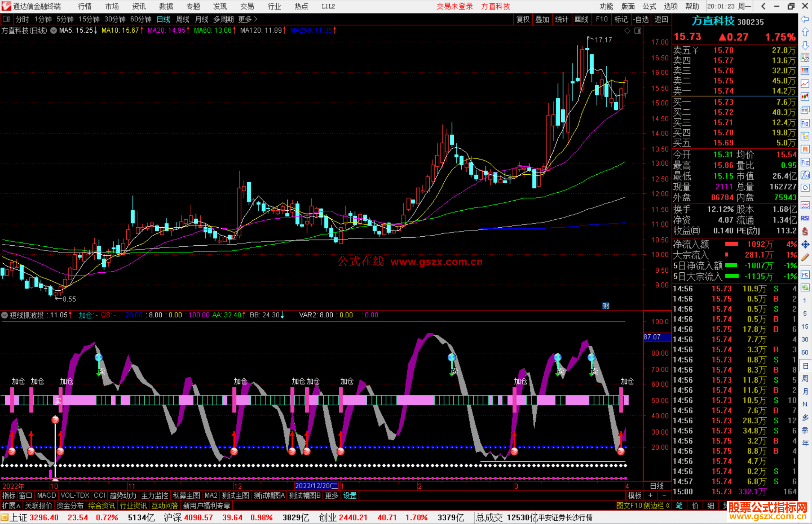Click the RSI indicator icon in sidebar
Viewport: 812px width, 524px height.
(805, 218)
